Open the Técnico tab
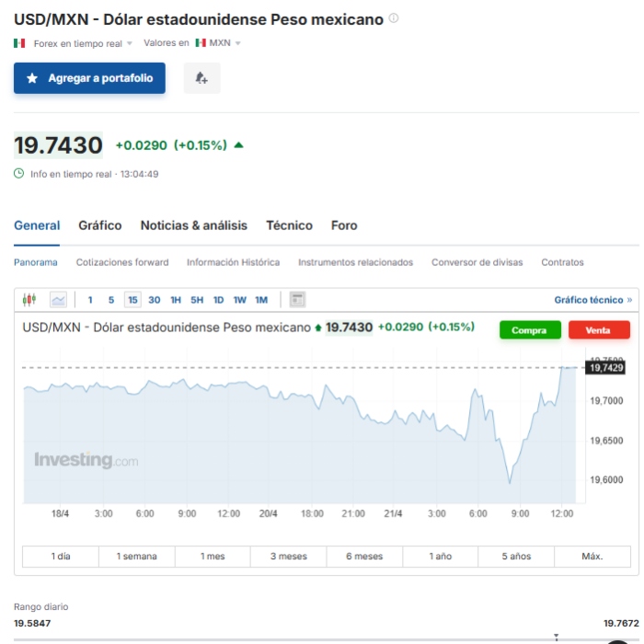644x644 pixels. click(289, 225)
